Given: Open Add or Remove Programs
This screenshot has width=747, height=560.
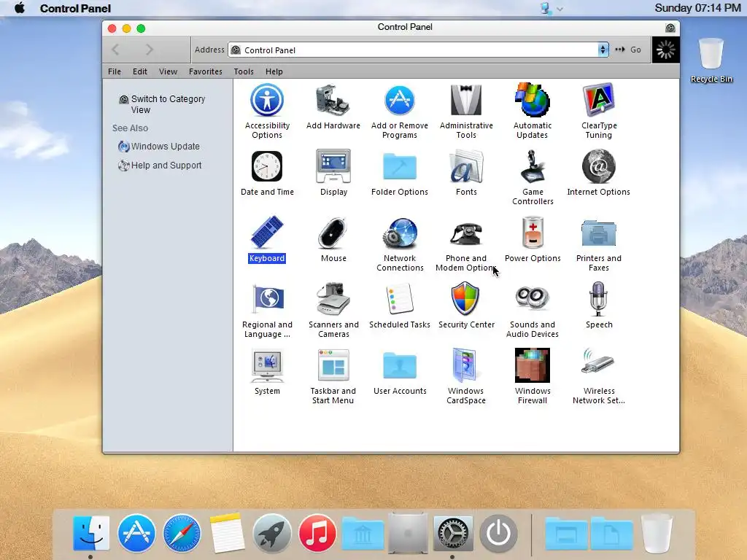Looking at the screenshot, I should pyautogui.click(x=399, y=101).
